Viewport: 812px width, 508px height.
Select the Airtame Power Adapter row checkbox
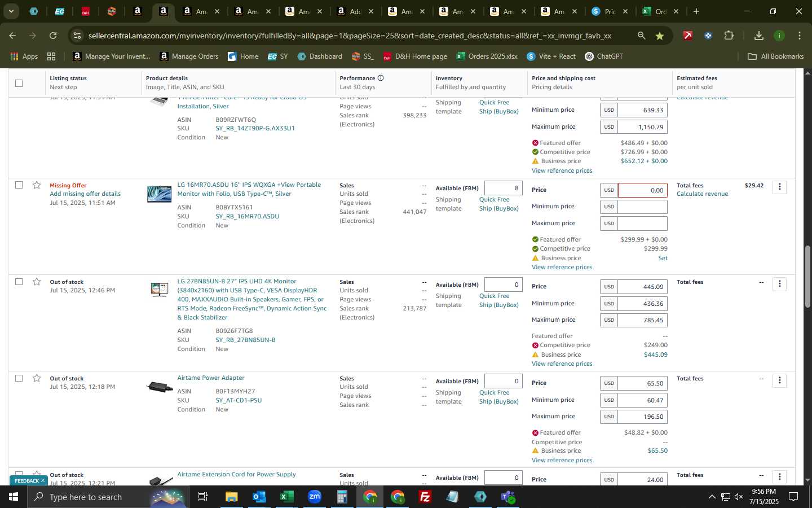(x=19, y=378)
